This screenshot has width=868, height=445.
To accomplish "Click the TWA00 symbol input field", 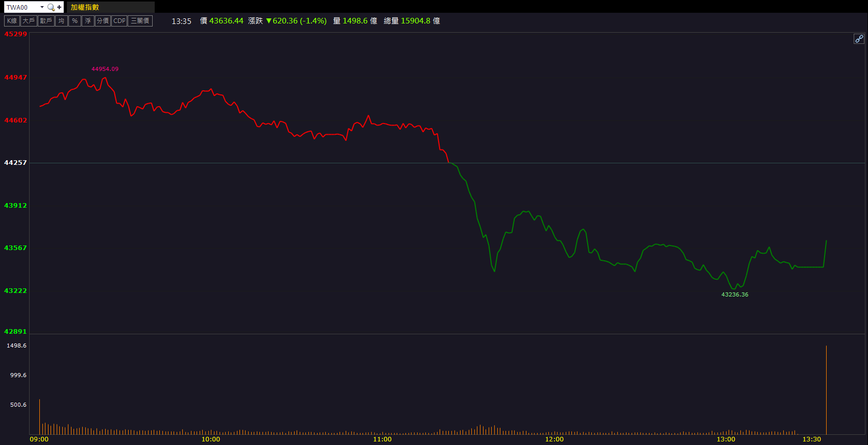I will [22, 7].
